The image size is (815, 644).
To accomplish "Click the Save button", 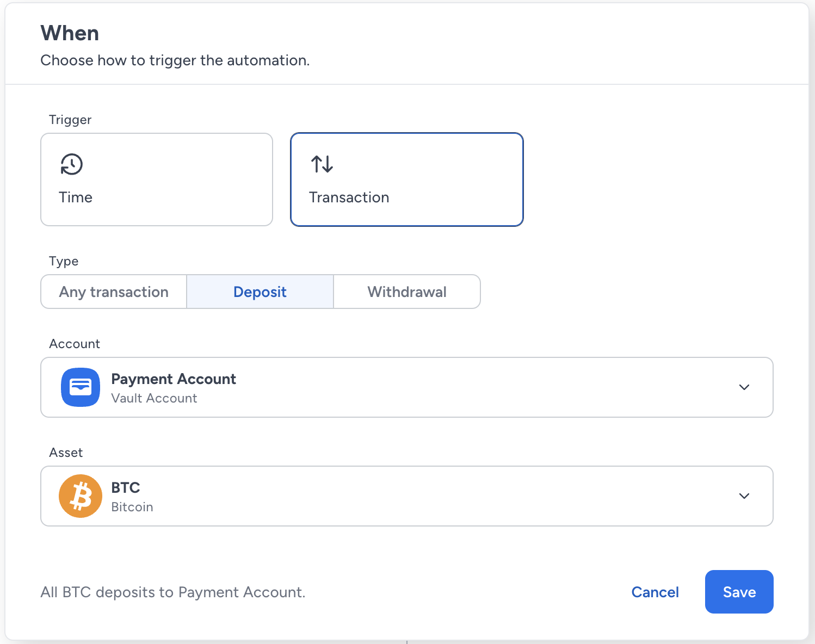I will click(x=739, y=592).
